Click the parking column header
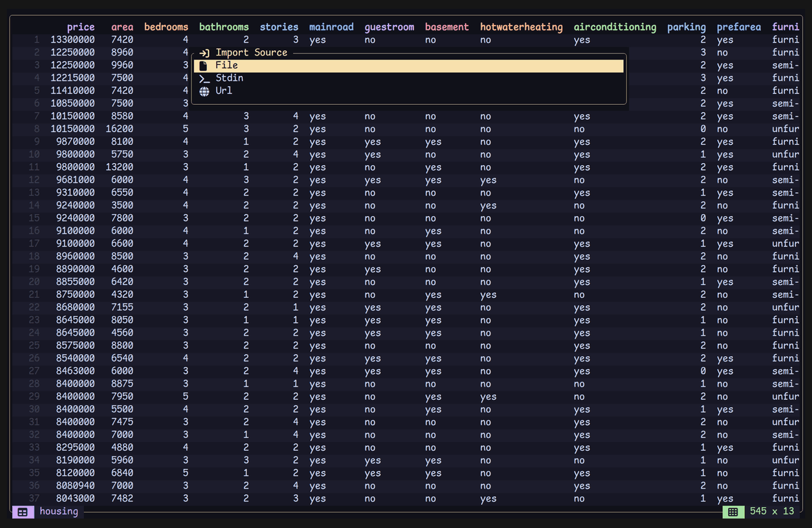This screenshot has width=812, height=528. point(687,27)
